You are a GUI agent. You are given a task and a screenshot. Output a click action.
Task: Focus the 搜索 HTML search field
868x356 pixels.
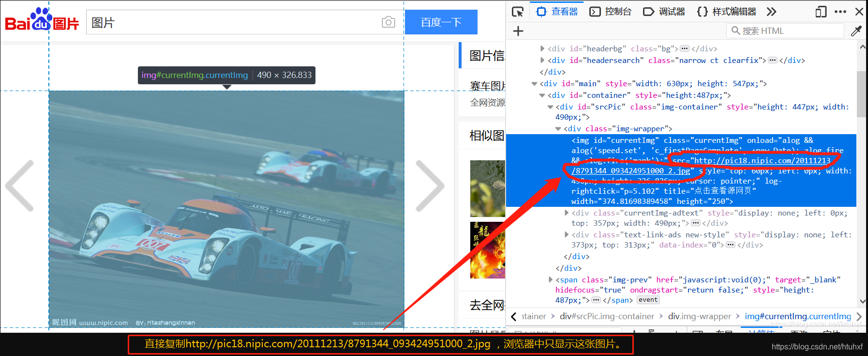(785, 31)
